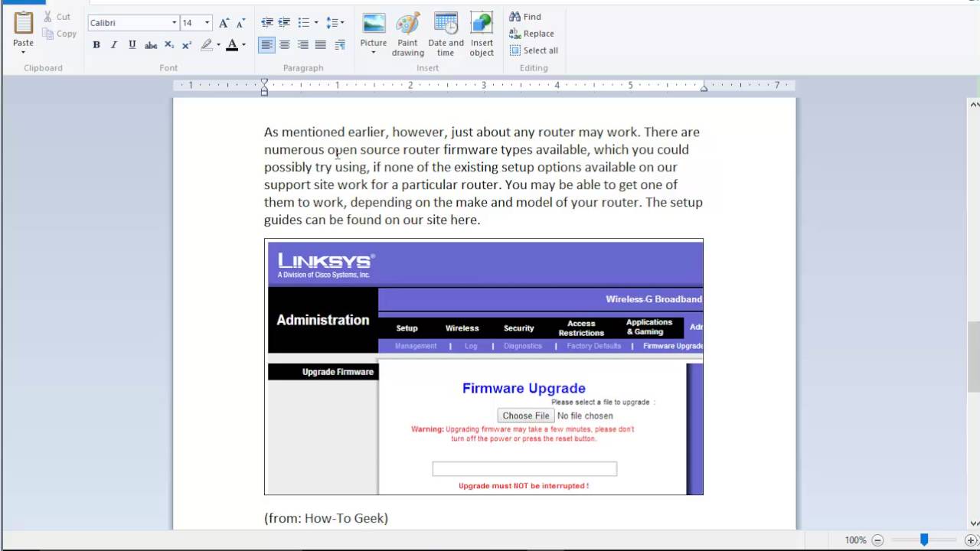
Task: Open the Paste options dropdown arrow
Action: click(23, 52)
